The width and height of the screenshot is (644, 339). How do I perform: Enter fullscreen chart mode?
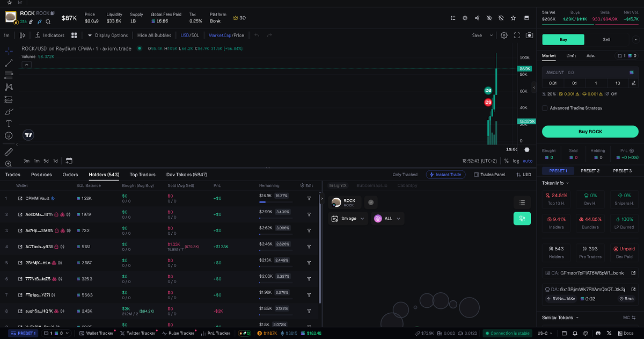(517, 35)
